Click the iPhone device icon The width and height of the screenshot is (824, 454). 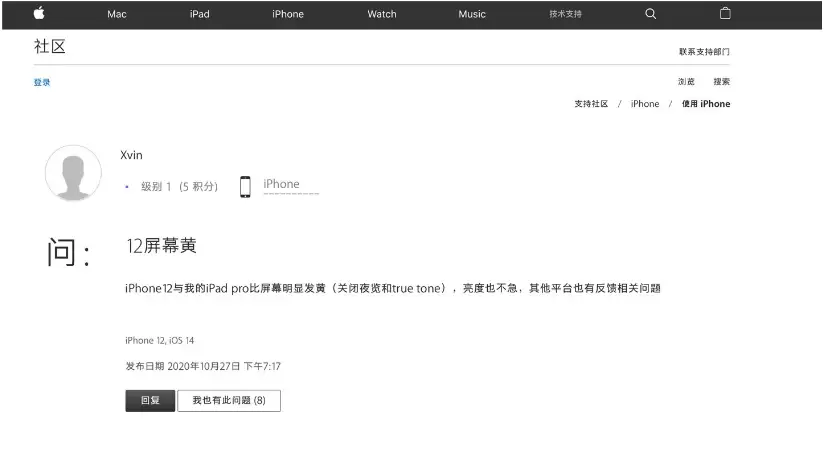(245, 187)
